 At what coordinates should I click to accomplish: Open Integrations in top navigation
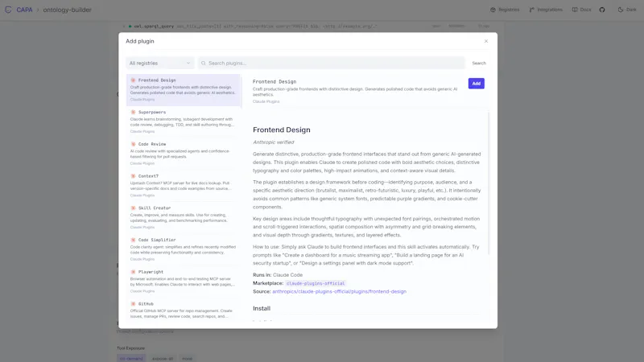[546, 10]
